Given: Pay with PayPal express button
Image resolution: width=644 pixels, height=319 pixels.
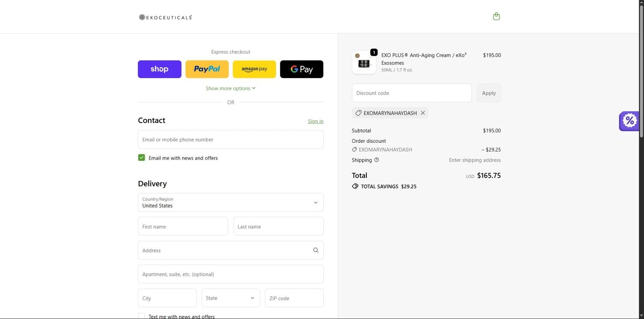Looking at the screenshot, I should [x=207, y=69].
